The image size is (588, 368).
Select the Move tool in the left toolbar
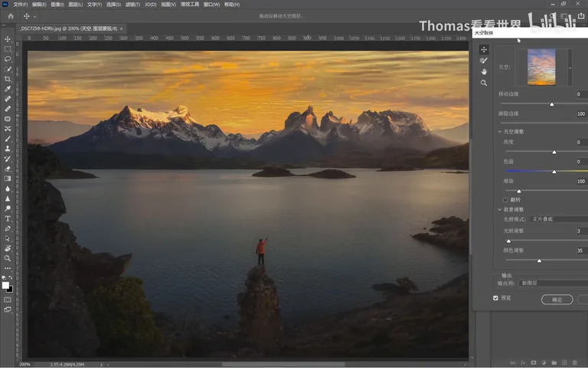tap(8, 39)
